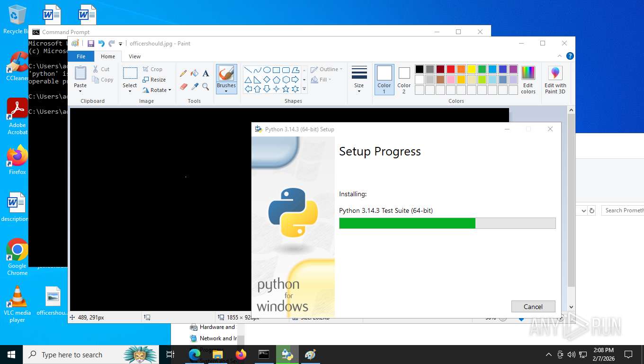
Task: Select the Color 1 box
Action: point(385,80)
